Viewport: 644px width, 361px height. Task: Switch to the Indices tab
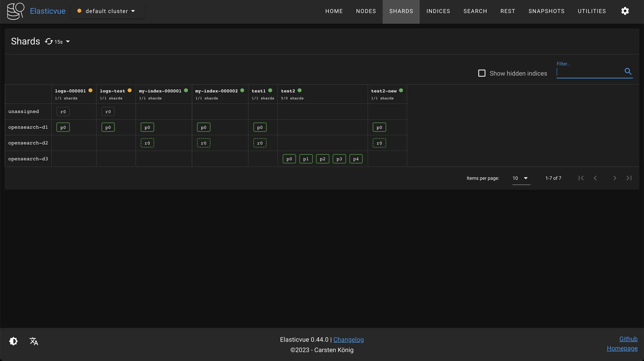point(438,11)
